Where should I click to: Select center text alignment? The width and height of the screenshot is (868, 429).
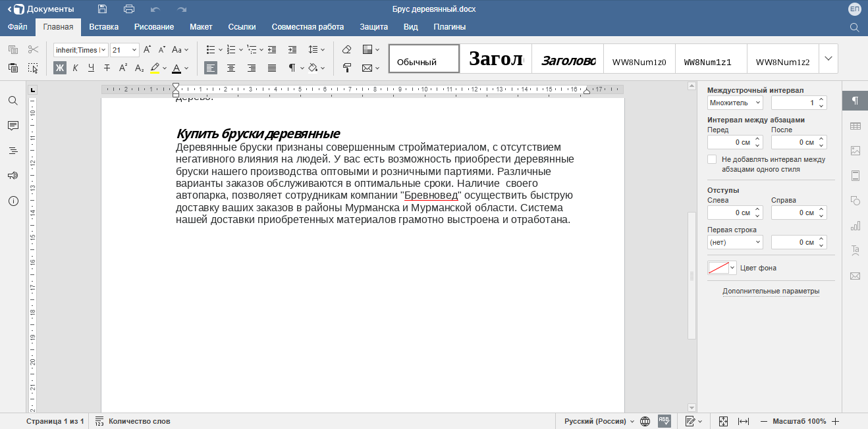(x=231, y=68)
